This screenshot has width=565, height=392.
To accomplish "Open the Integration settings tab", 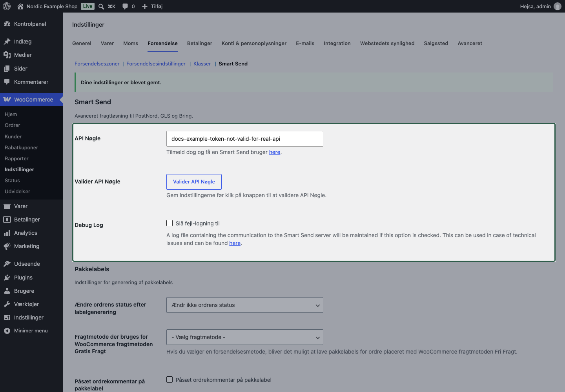I will 337,43.
